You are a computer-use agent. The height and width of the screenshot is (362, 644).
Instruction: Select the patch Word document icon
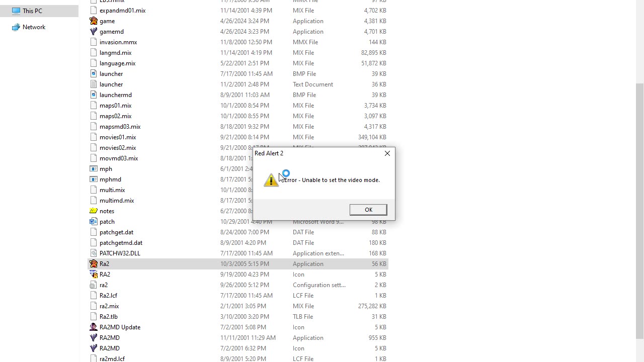pyautogui.click(x=94, y=222)
